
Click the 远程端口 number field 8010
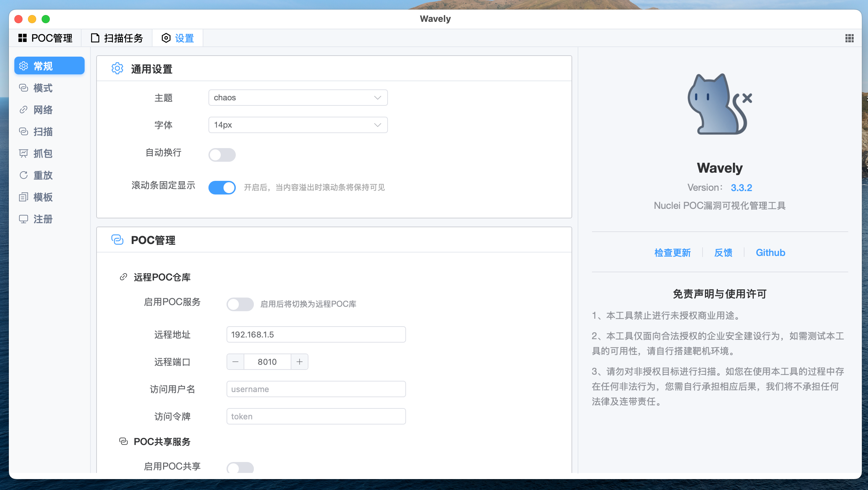[267, 362]
